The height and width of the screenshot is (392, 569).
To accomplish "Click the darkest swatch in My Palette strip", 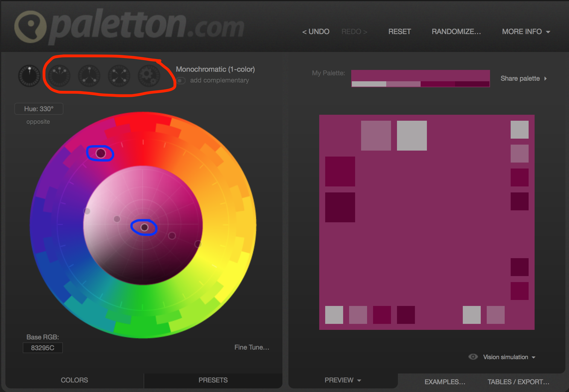I will click(472, 84).
